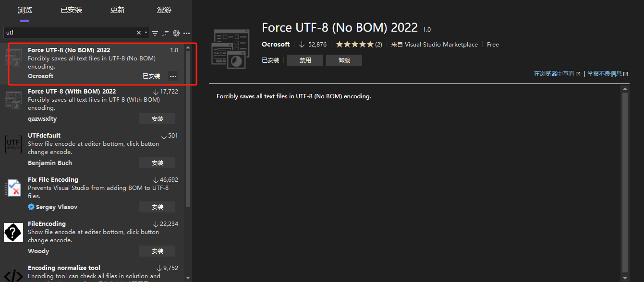
Task: Click the Force UTF-8 (No BOM) list icon
Action: pos(13,58)
